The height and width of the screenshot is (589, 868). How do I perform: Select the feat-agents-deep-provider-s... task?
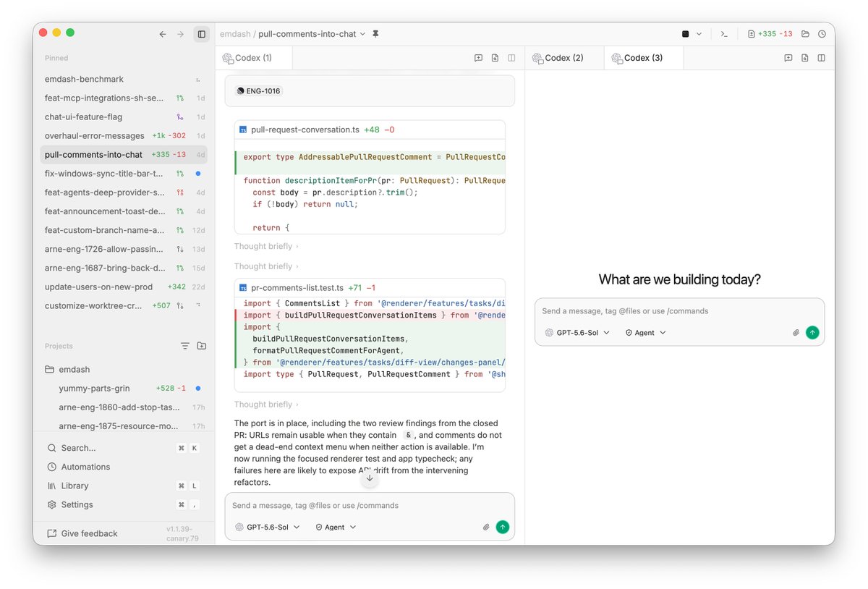coord(124,192)
